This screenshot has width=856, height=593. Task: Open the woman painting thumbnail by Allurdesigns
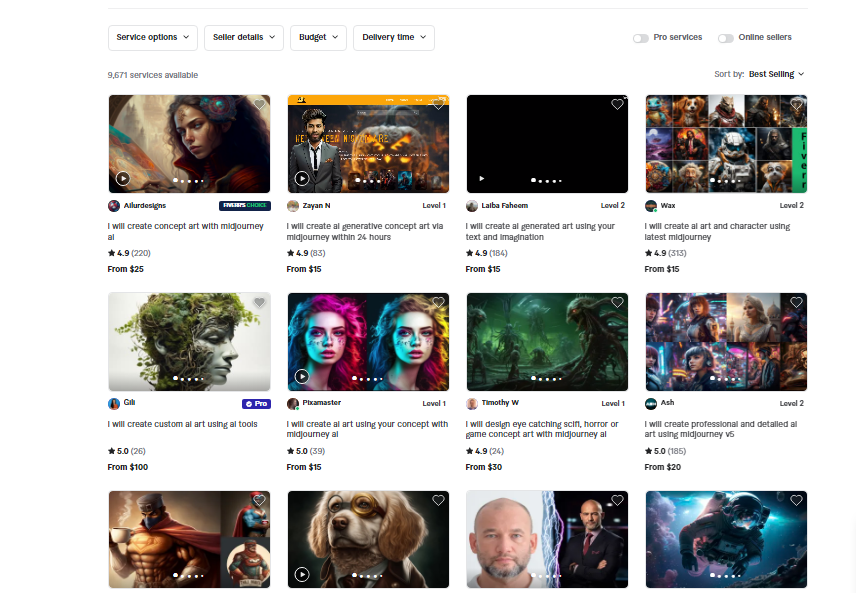click(189, 144)
